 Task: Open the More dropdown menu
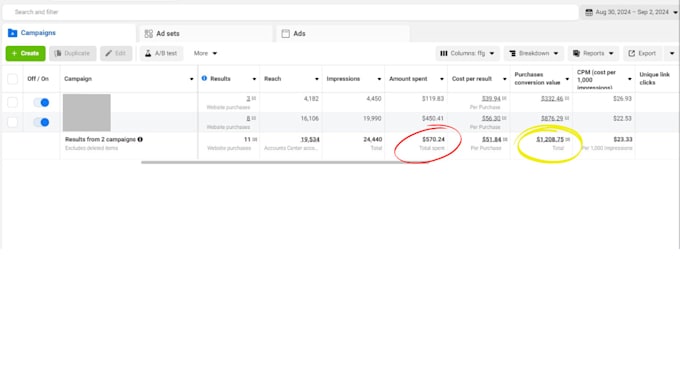point(206,53)
